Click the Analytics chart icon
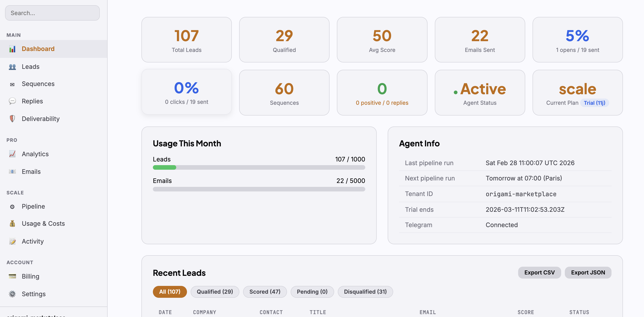644x317 pixels. pyautogui.click(x=12, y=154)
